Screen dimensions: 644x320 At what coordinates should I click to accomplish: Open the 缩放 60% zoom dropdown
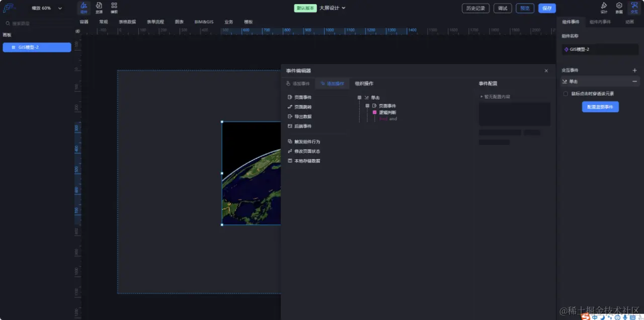pyautogui.click(x=47, y=8)
